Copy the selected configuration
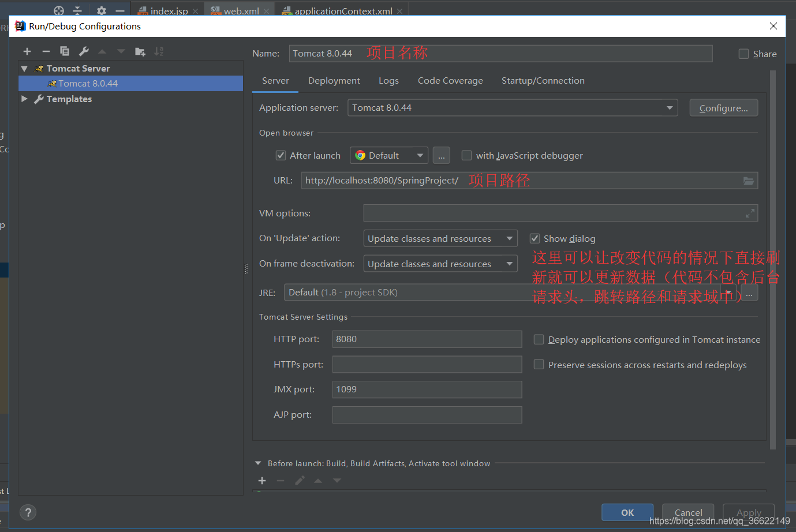 click(x=65, y=51)
